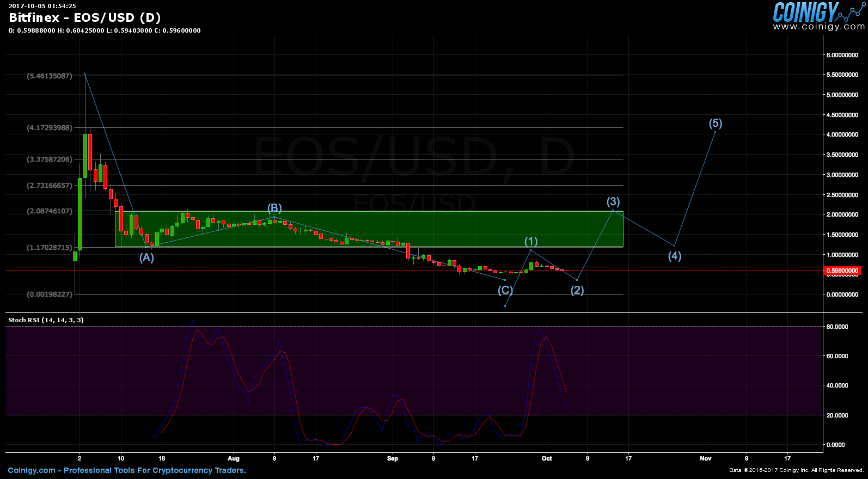
Task: Click the wave (C) label
Action: (x=505, y=290)
